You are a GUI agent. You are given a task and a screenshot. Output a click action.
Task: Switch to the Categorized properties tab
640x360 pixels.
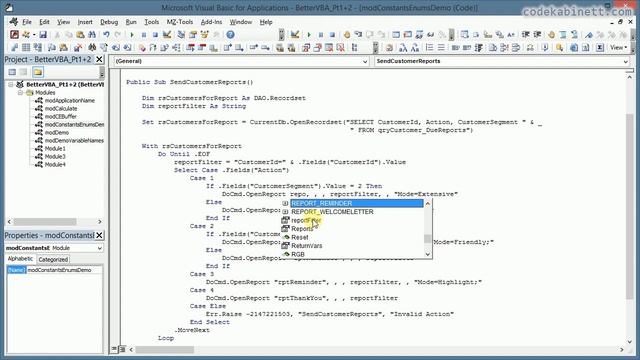(53, 259)
